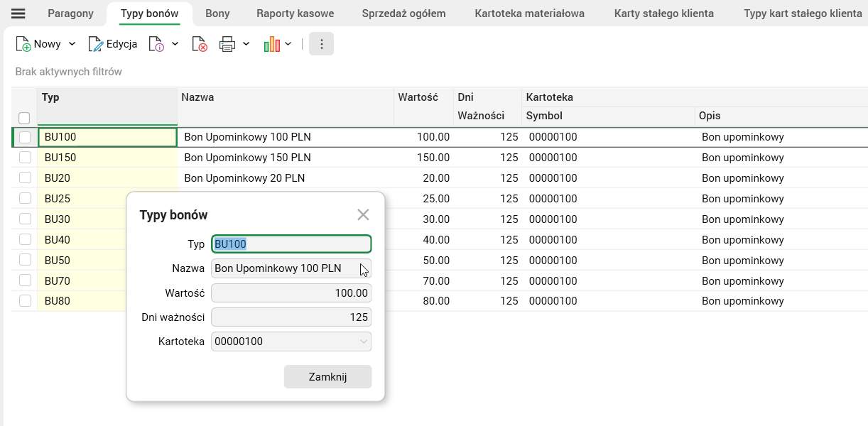Close the Typy bonów dialog with X
Image resolution: width=868 pixels, height=426 pixels.
click(x=363, y=214)
